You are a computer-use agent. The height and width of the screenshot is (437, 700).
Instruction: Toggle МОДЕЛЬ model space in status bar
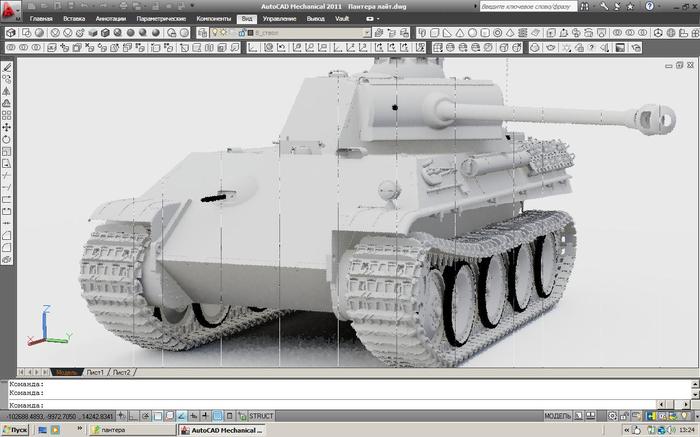tap(557, 415)
